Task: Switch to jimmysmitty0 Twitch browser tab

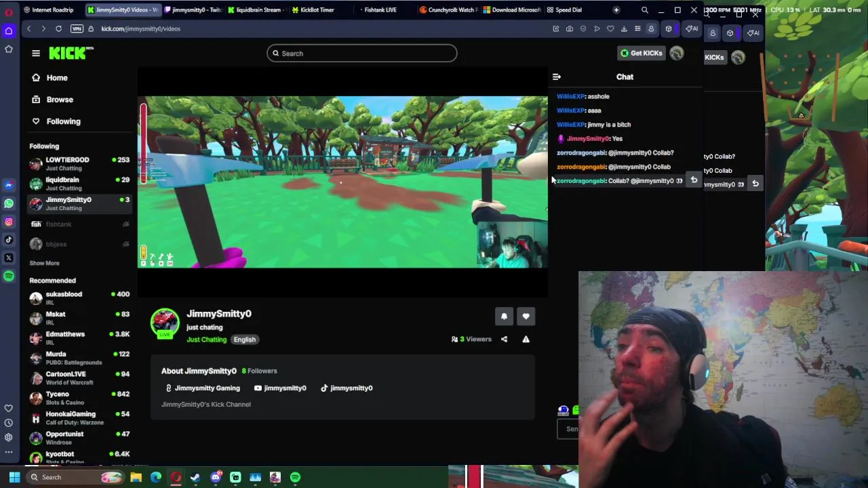Action: [x=193, y=10]
